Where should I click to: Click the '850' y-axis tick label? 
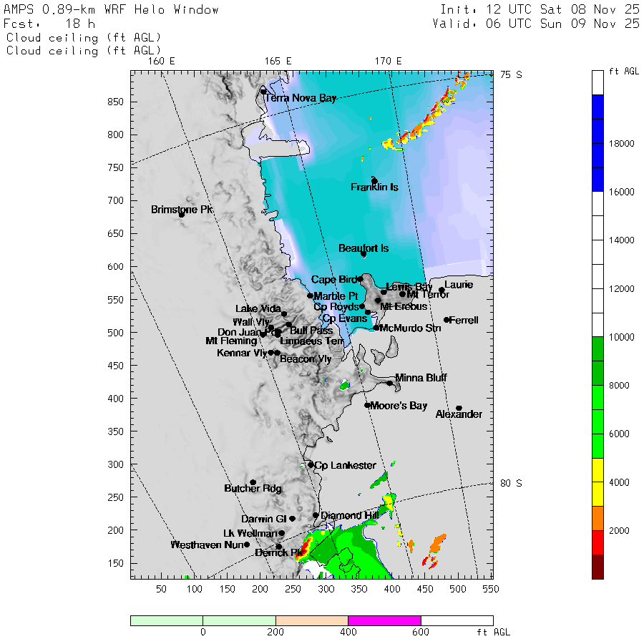pyautogui.click(x=115, y=102)
